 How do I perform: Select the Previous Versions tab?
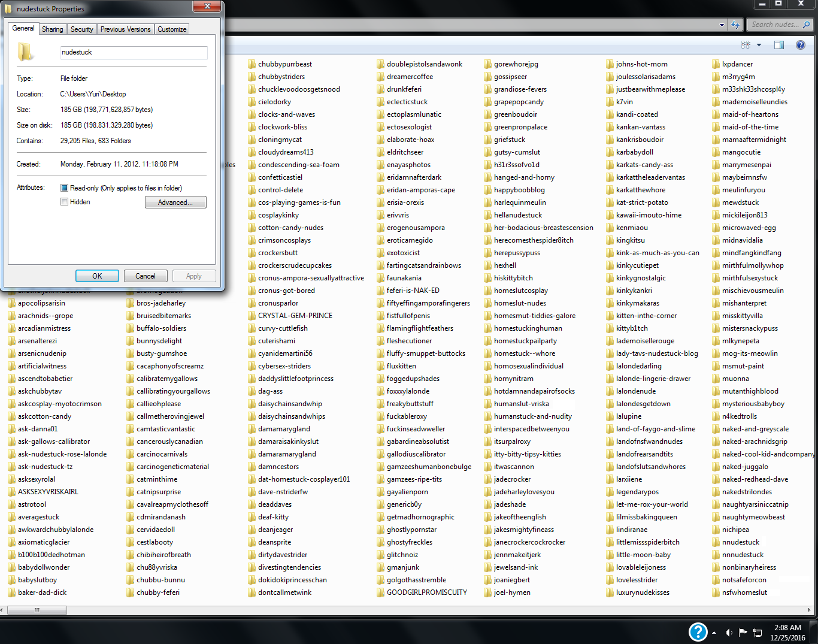point(125,29)
